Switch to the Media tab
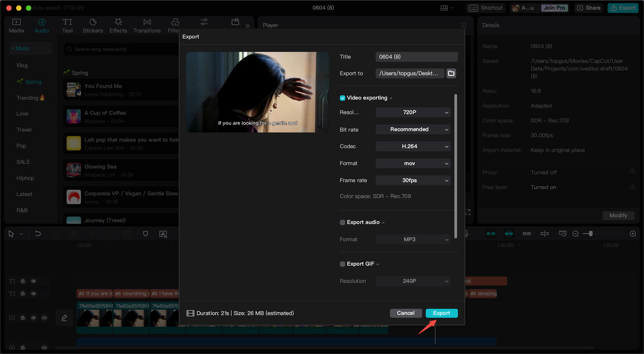644x354 pixels. point(17,26)
